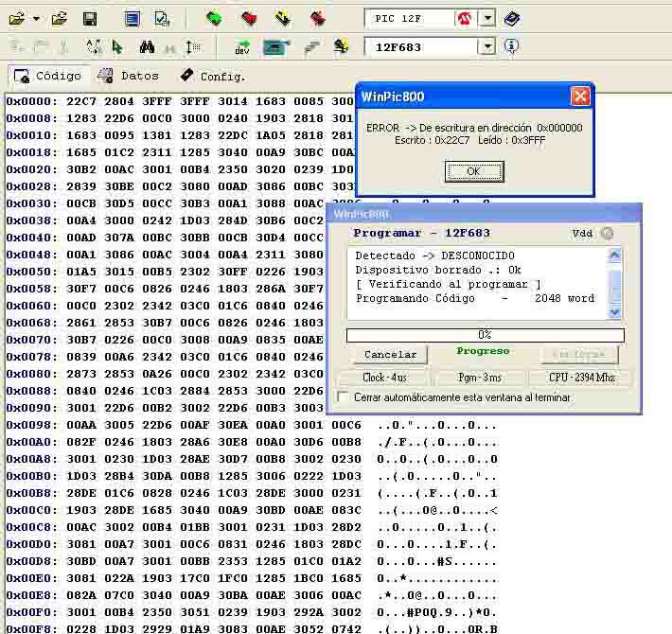Switch to the Config. tab

213,77
